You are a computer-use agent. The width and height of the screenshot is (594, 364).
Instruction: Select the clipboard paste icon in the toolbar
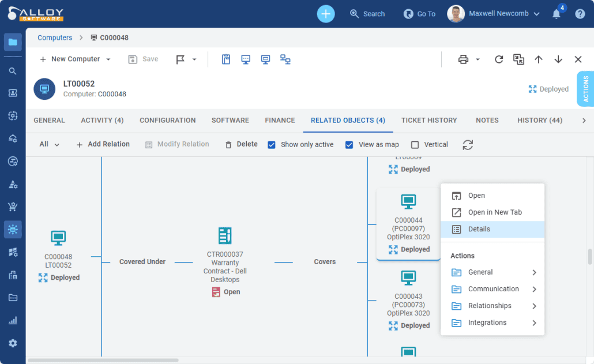[x=225, y=59]
